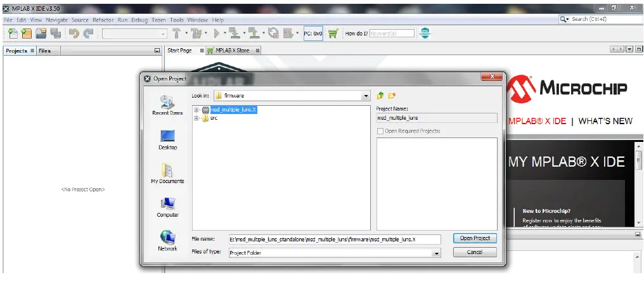This screenshot has height=287, width=644.
Task: Open the Build Project dropdown arrow
Action: coord(186,33)
